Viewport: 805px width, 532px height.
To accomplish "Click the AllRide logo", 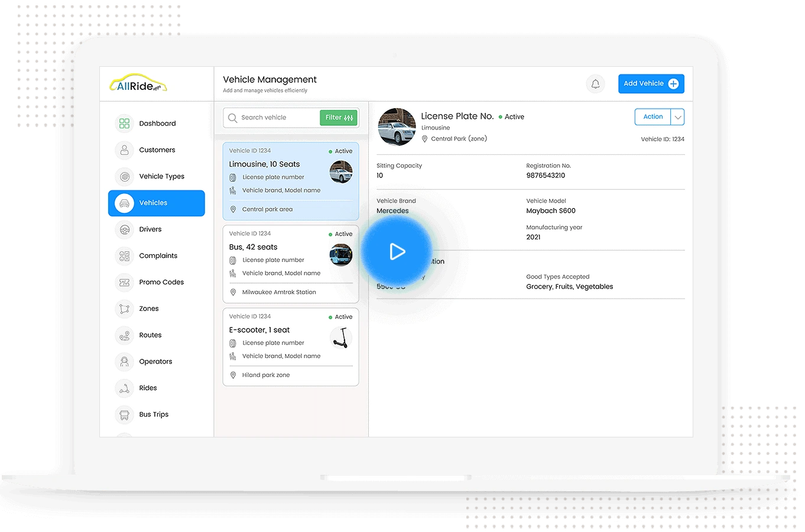I will pyautogui.click(x=138, y=84).
